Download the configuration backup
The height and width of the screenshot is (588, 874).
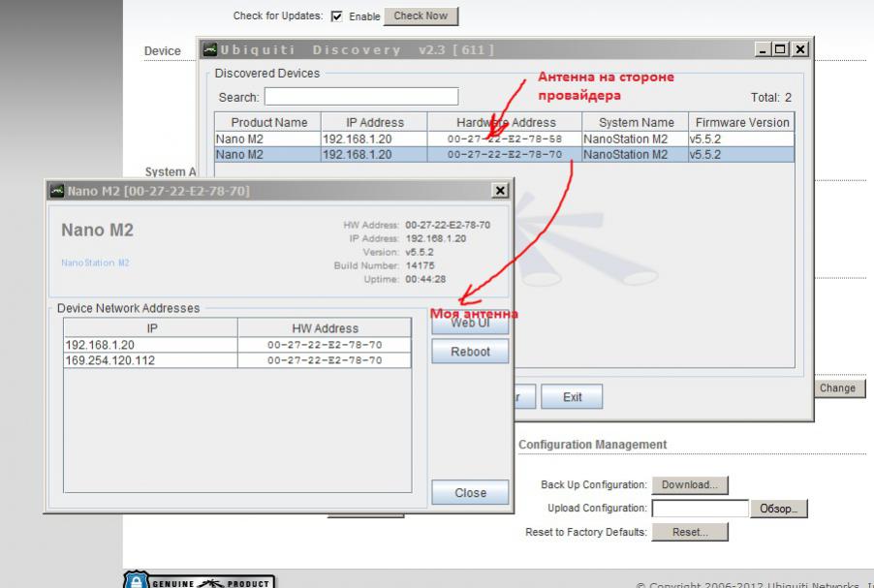coord(690,485)
